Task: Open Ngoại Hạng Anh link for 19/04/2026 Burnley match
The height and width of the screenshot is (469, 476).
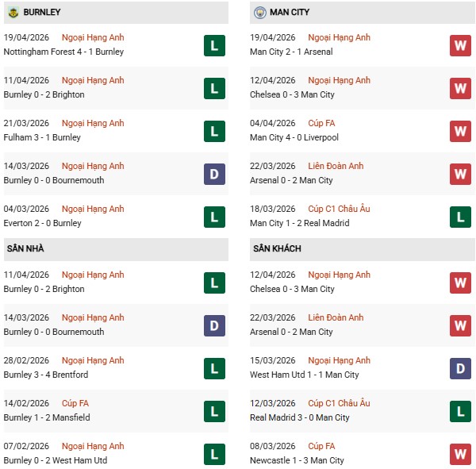Action: click(93, 37)
